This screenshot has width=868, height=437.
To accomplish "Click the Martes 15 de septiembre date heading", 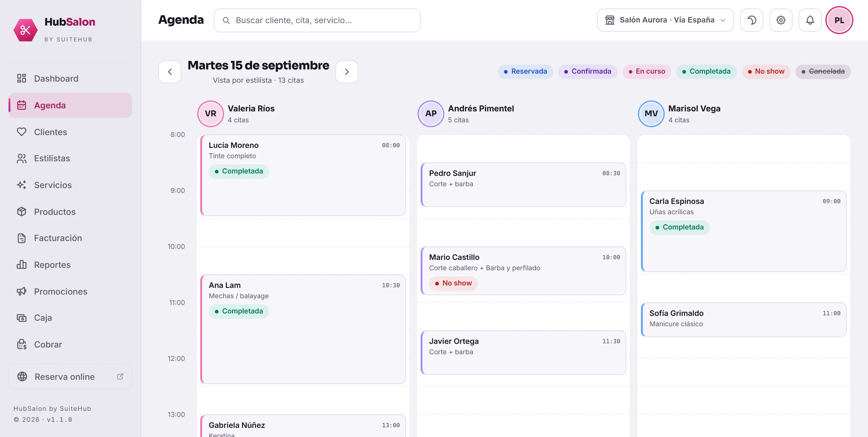I will [258, 65].
